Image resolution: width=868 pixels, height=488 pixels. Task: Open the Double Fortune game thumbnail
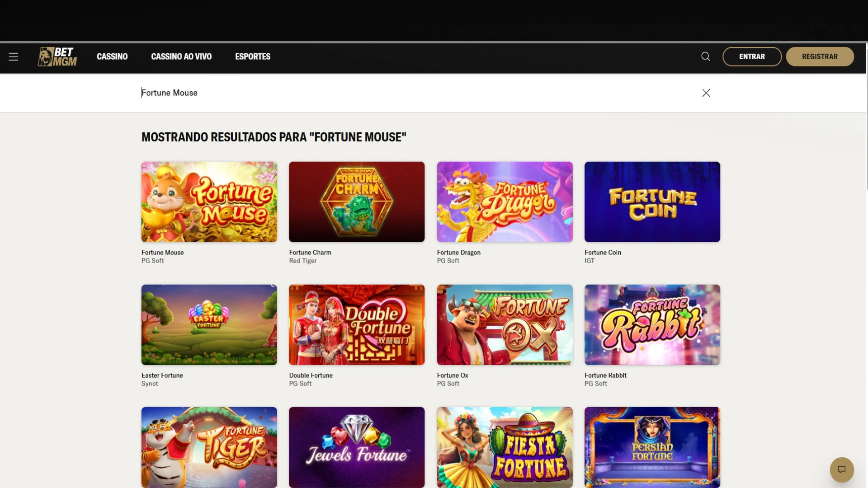357,325
